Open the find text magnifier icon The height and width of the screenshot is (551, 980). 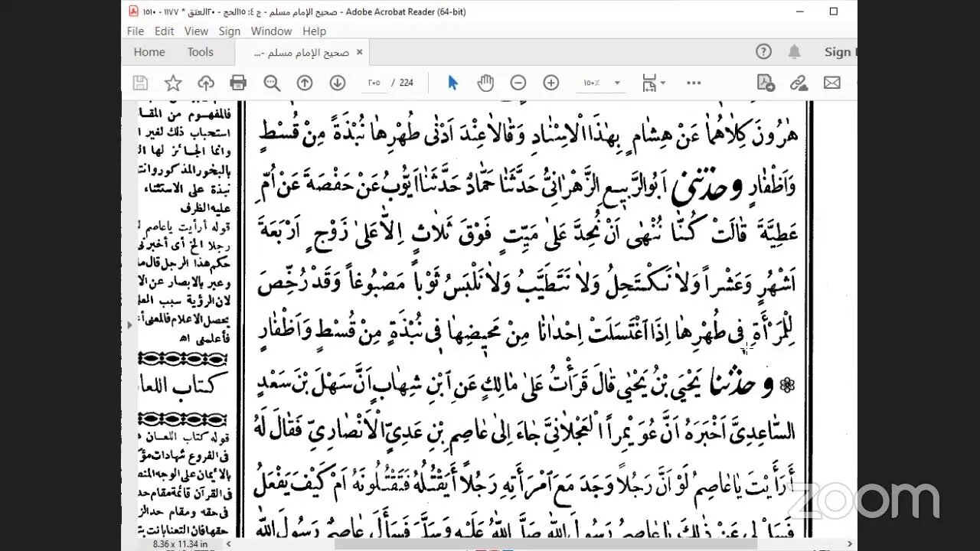pyautogui.click(x=272, y=83)
